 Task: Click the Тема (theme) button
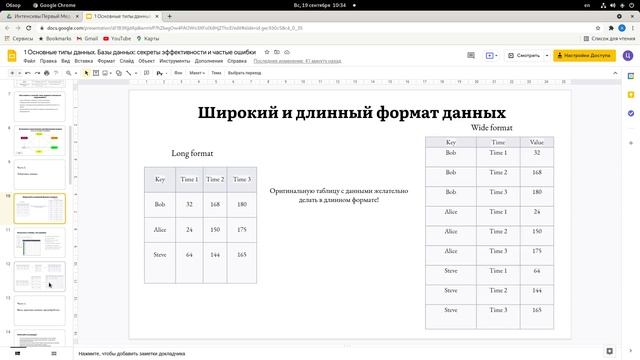(x=216, y=73)
